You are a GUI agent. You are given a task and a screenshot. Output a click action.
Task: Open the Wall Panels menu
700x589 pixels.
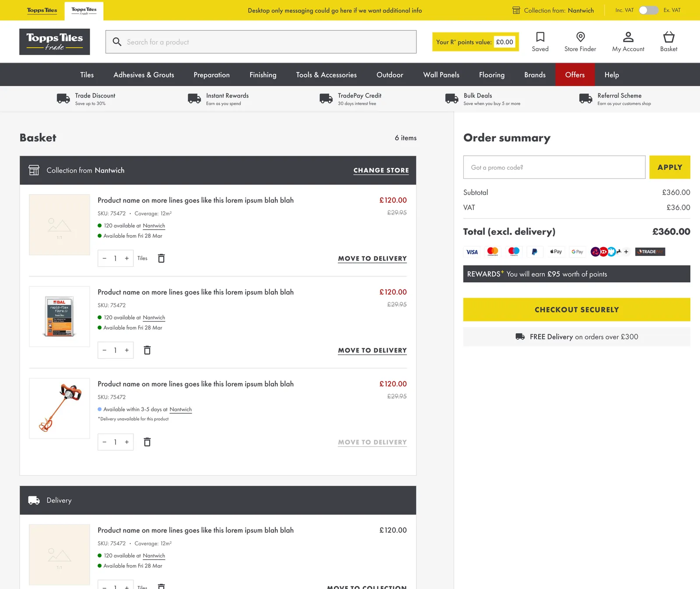pyautogui.click(x=441, y=75)
